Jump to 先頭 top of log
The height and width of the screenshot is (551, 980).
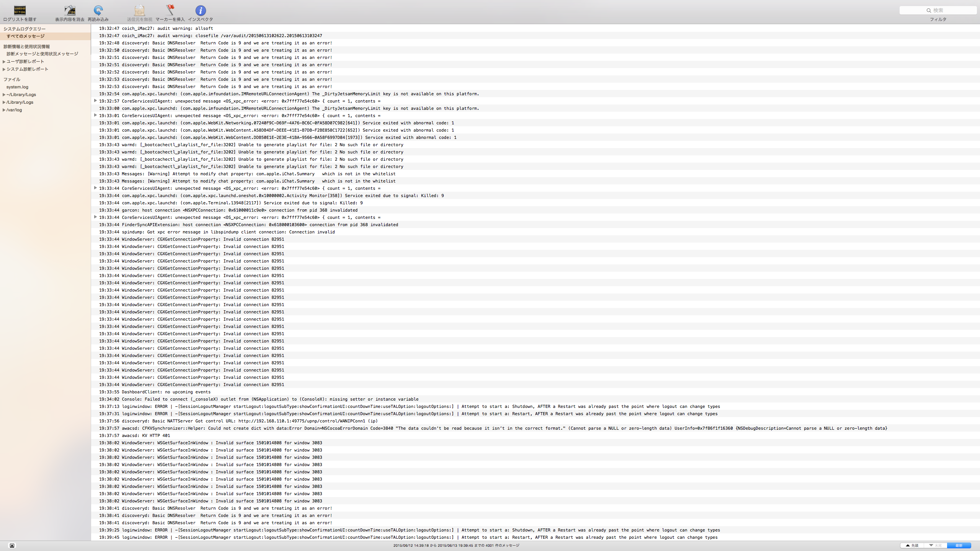(912, 546)
